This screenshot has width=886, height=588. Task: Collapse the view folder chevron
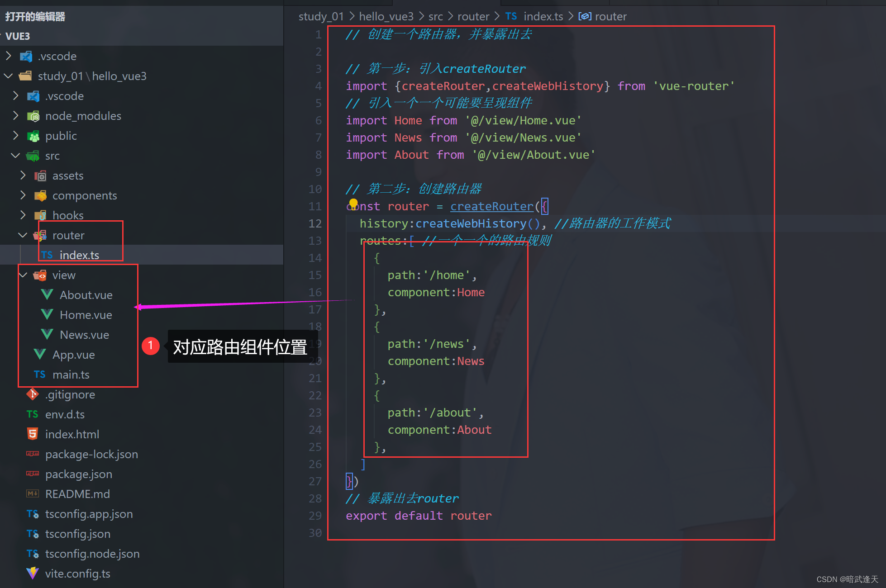point(23,275)
